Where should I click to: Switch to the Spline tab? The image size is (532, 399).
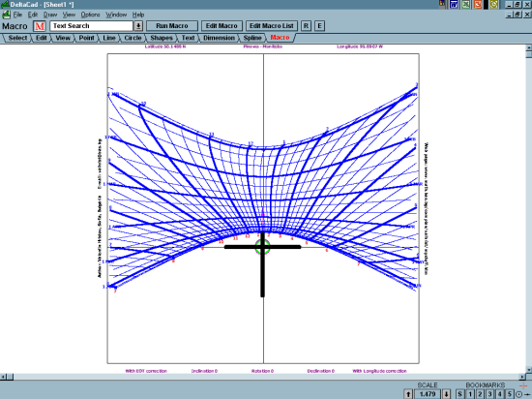tap(252, 38)
